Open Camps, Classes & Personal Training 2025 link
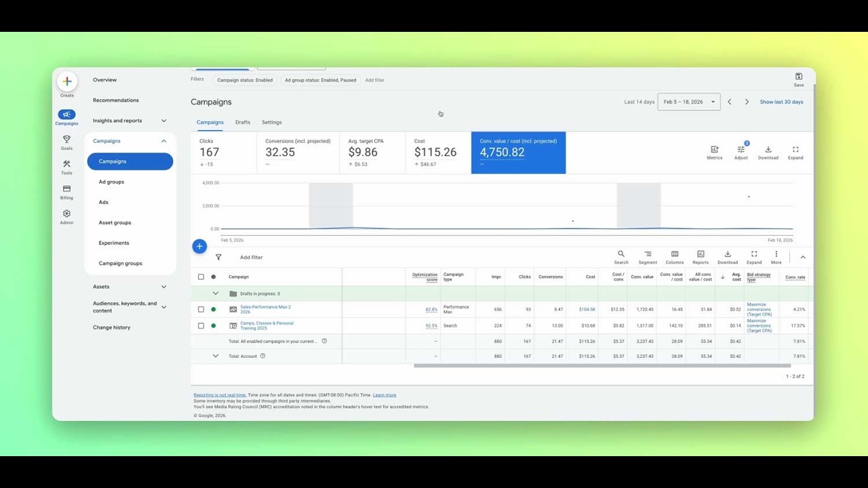868x488 pixels. (267, 326)
